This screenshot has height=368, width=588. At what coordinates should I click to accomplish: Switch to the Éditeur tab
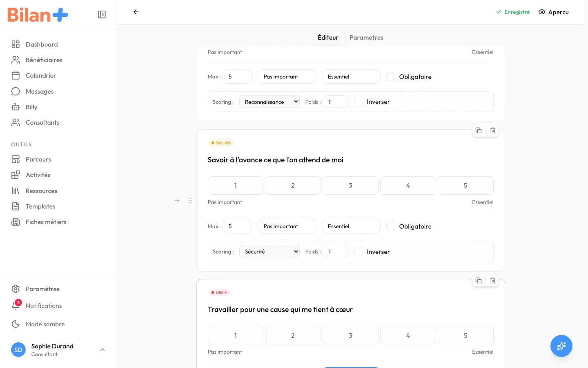[x=328, y=38]
